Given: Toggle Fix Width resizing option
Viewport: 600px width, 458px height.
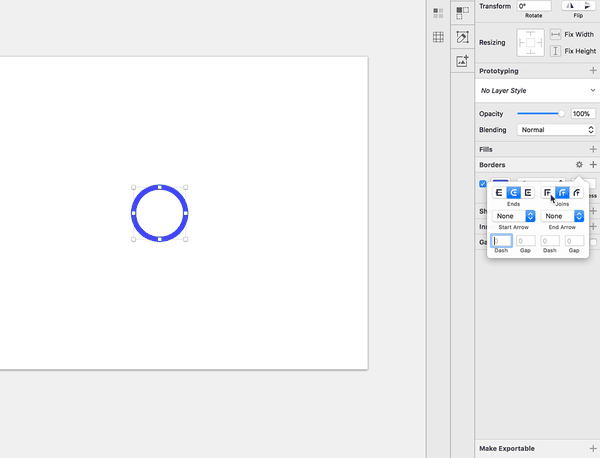Looking at the screenshot, I should coord(555,34).
